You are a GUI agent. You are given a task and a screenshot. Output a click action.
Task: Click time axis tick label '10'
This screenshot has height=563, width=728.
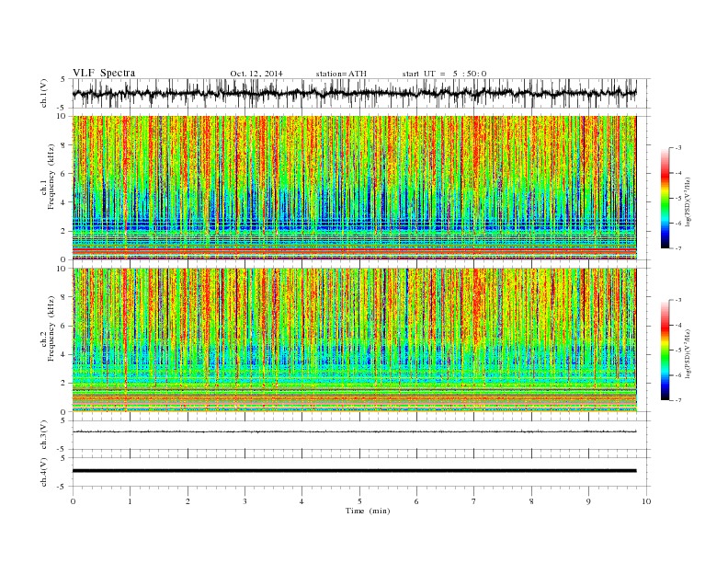pyautogui.click(x=646, y=501)
